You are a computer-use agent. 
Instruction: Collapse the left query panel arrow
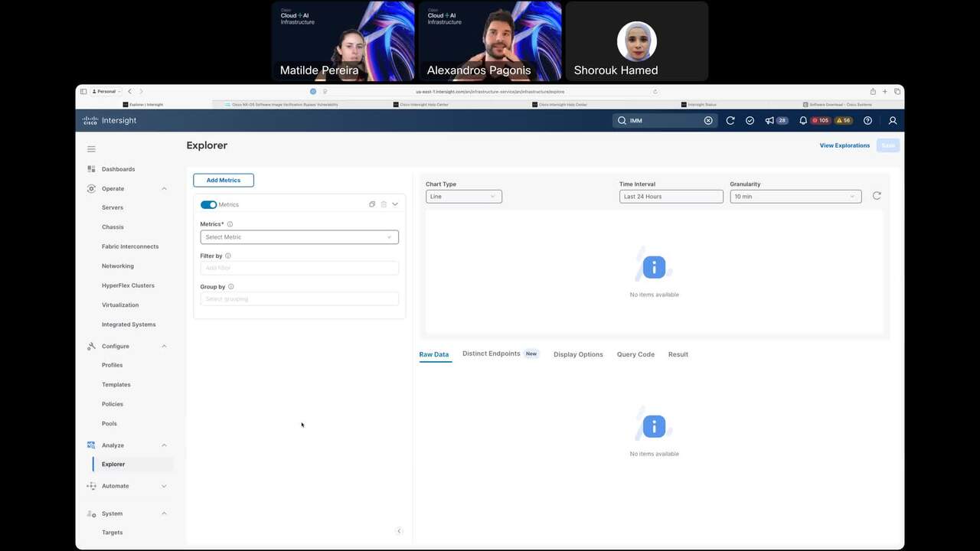click(x=399, y=531)
